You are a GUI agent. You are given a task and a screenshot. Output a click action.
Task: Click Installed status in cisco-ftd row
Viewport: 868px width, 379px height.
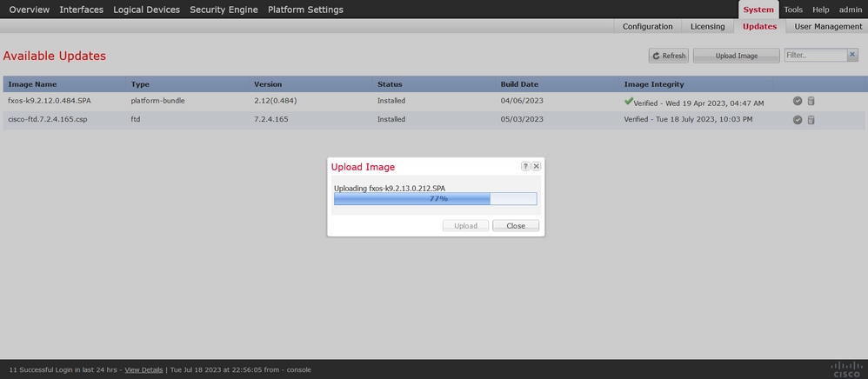coord(391,119)
